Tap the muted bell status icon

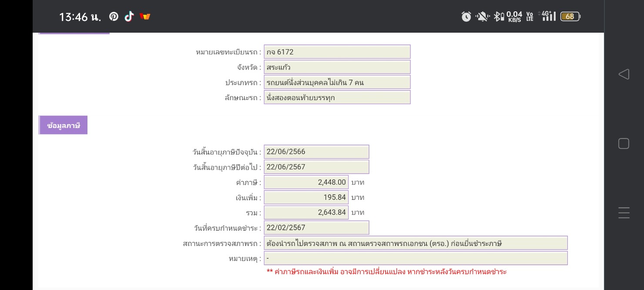482,17
